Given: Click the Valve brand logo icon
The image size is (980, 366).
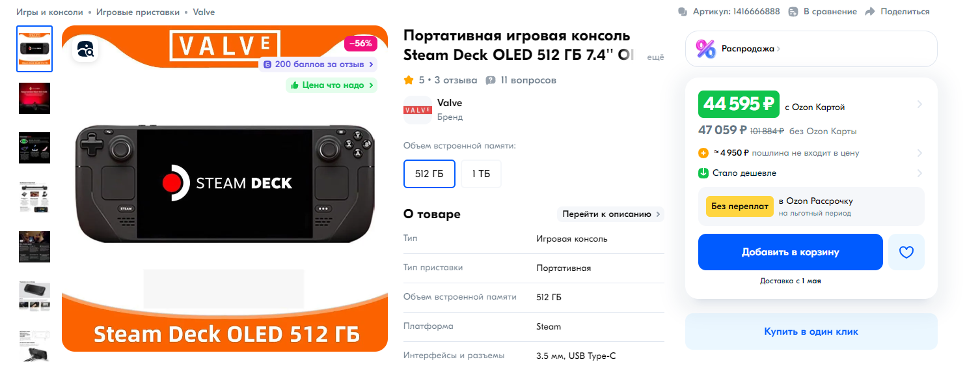Looking at the screenshot, I should click(418, 110).
